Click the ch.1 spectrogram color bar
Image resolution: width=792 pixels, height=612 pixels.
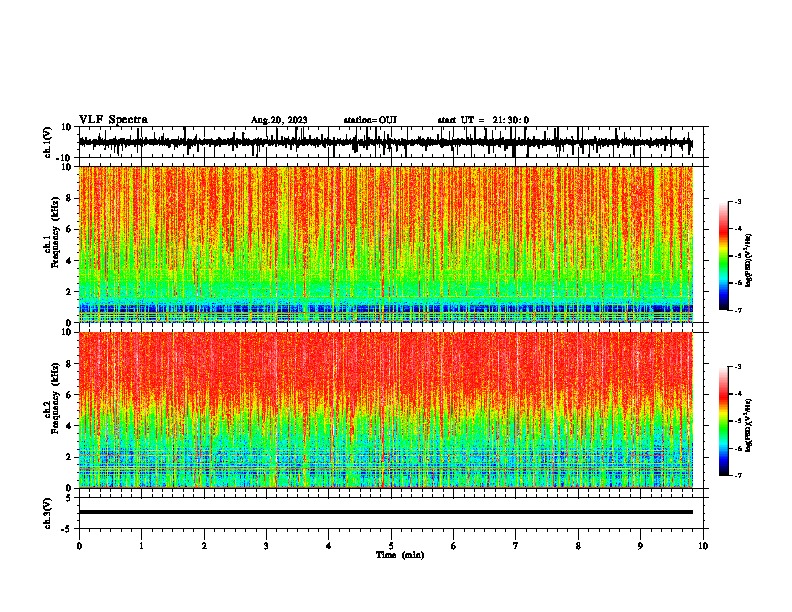tap(724, 256)
